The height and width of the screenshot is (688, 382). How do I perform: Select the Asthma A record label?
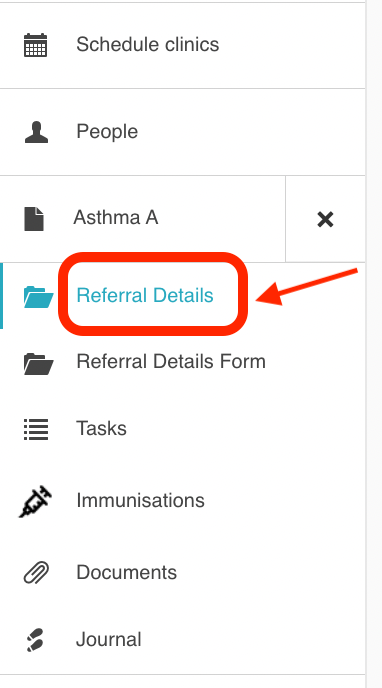(x=116, y=218)
